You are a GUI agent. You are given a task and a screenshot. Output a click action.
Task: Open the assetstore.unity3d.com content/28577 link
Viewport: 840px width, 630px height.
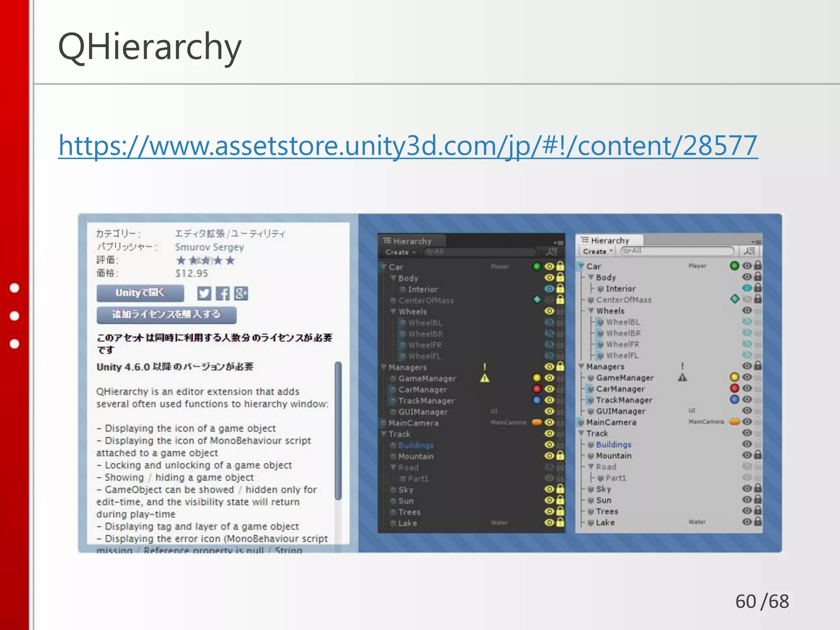click(408, 146)
